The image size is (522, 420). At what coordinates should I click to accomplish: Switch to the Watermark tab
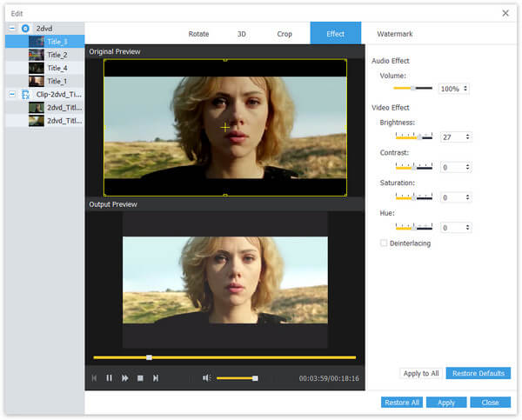click(x=394, y=34)
